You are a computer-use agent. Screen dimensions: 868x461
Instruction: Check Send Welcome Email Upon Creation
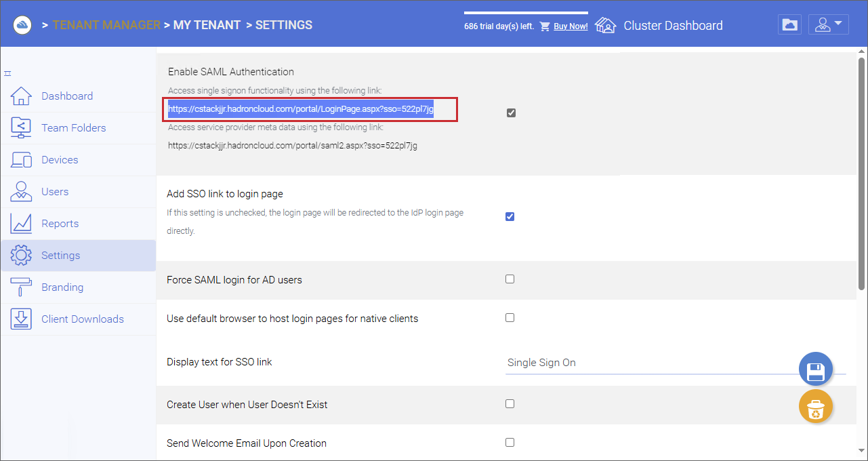[x=510, y=443]
